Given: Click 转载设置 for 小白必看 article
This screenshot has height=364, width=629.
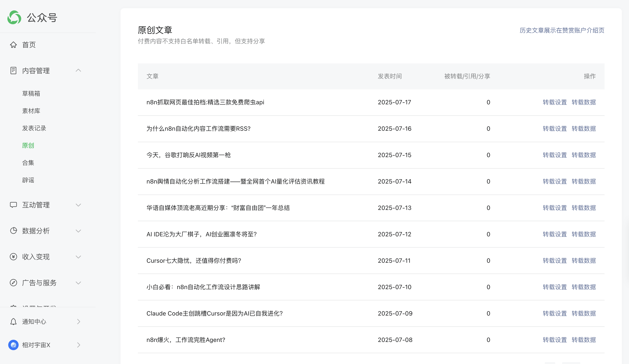Looking at the screenshot, I should tap(555, 287).
